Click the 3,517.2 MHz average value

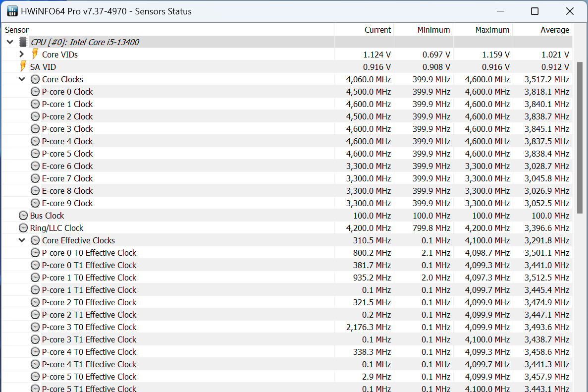tap(547, 79)
